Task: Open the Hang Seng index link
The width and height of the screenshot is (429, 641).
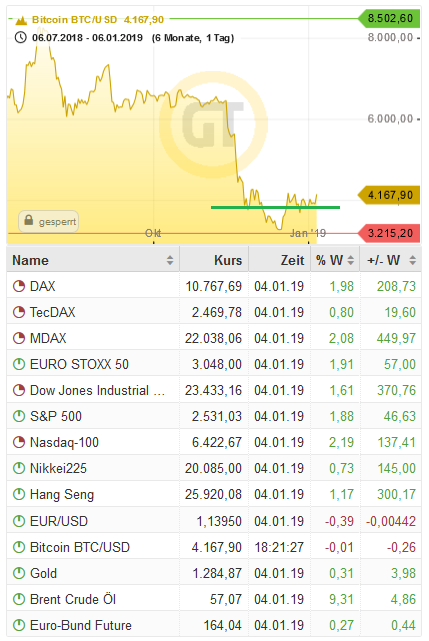Action: click(62, 495)
